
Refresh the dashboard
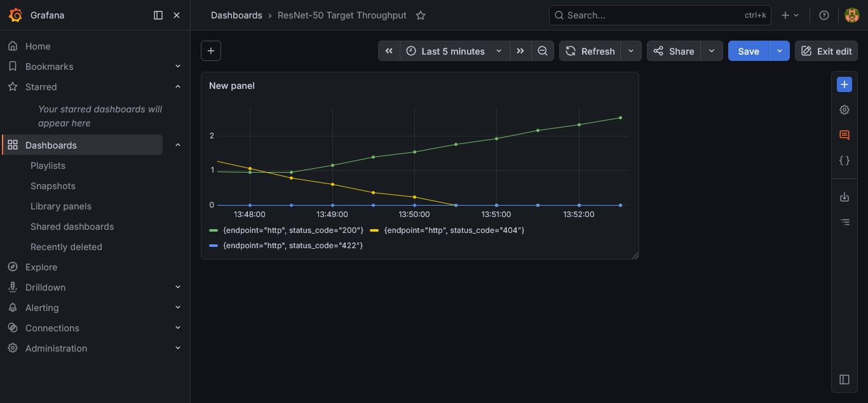click(590, 51)
